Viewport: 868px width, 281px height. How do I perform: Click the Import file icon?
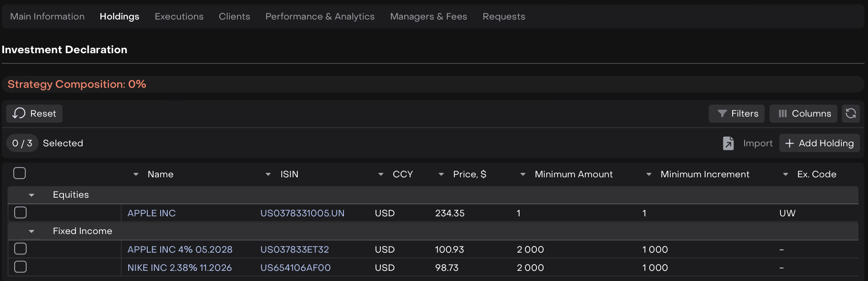tap(728, 143)
